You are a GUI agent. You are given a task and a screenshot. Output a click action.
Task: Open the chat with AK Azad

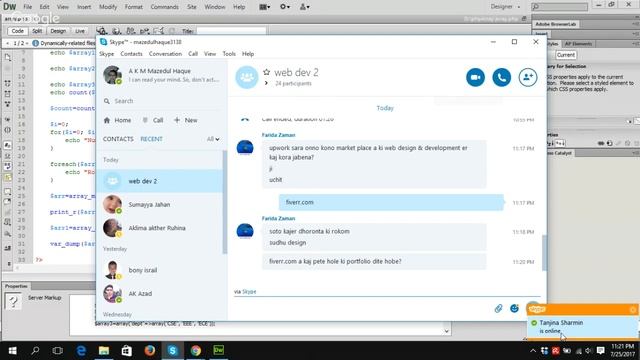point(160,293)
